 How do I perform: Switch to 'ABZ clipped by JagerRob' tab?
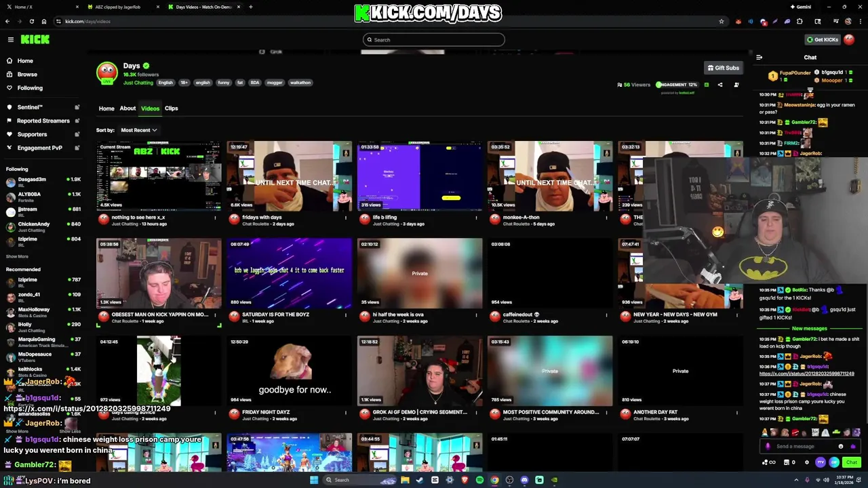122,7
